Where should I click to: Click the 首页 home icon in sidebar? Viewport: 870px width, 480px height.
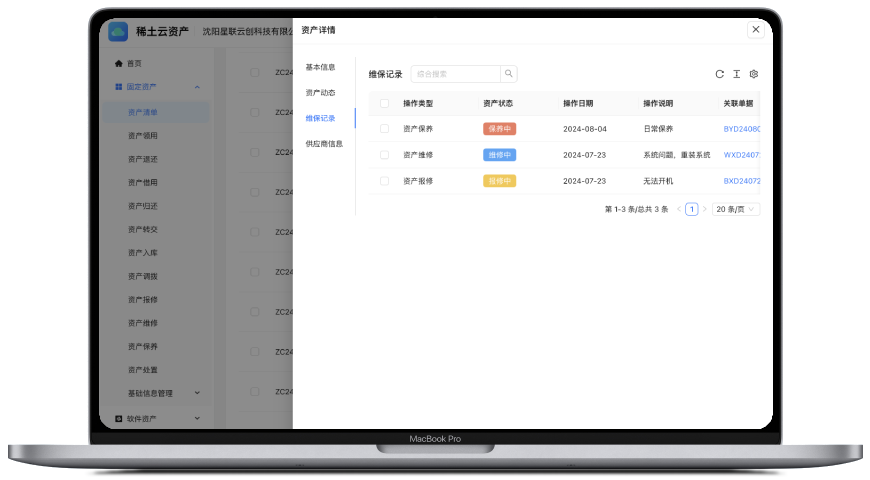point(119,63)
